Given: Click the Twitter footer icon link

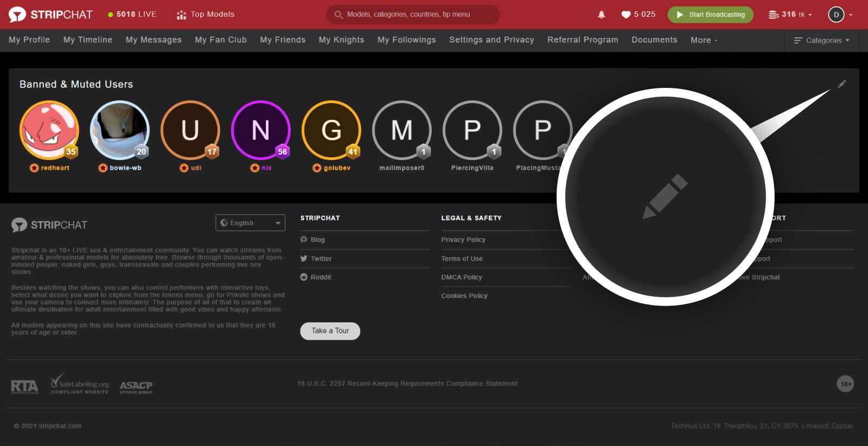Looking at the screenshot, I should [304, 259].
